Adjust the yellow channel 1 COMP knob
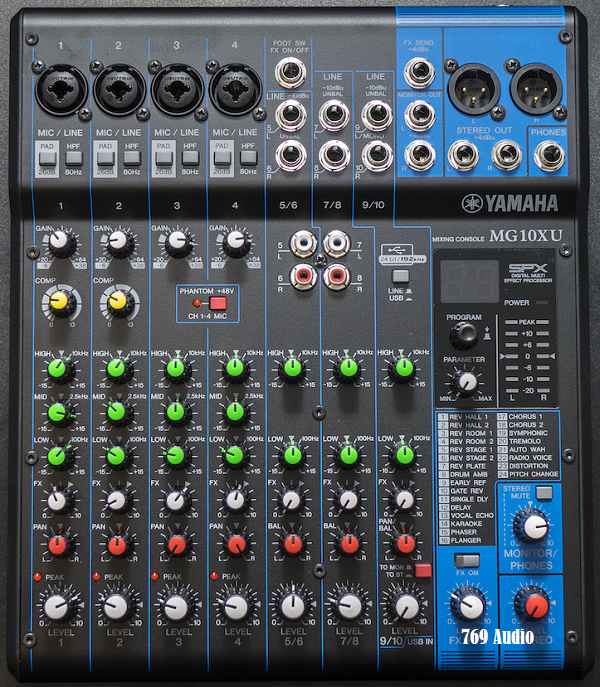 [60, 302]
